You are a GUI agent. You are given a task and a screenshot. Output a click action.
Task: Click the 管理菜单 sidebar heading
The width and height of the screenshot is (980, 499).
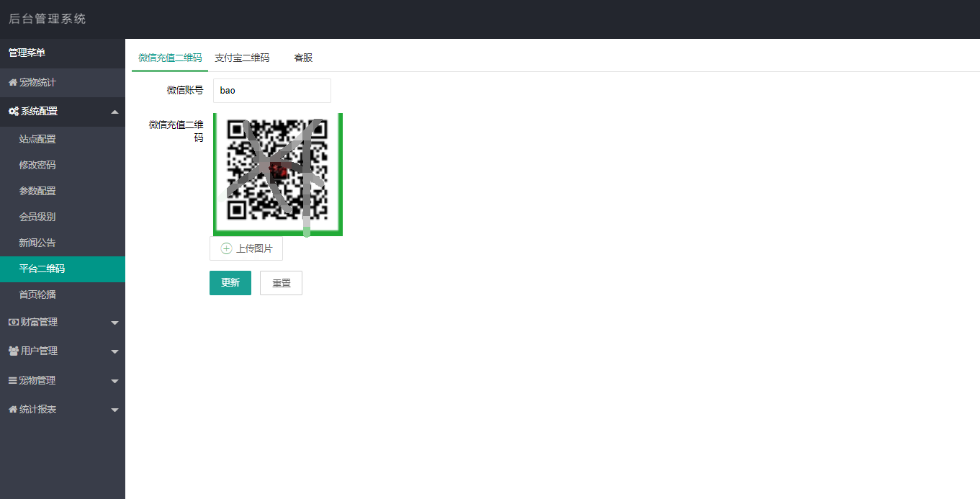coord(27,53)
